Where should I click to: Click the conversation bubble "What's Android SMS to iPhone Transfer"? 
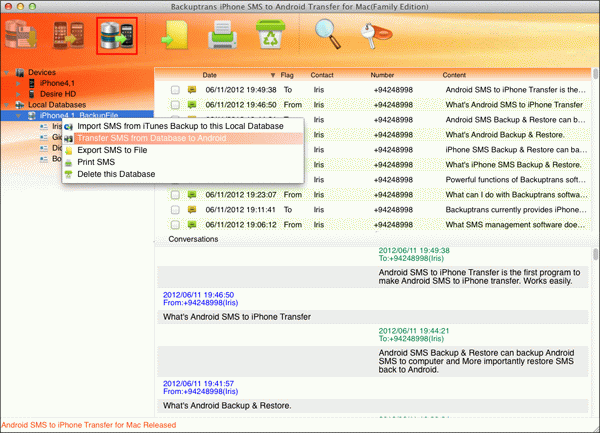(372, 317)
